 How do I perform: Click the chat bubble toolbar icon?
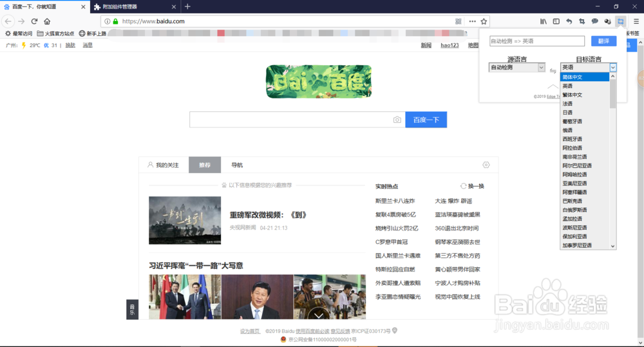tap(594, 21)
